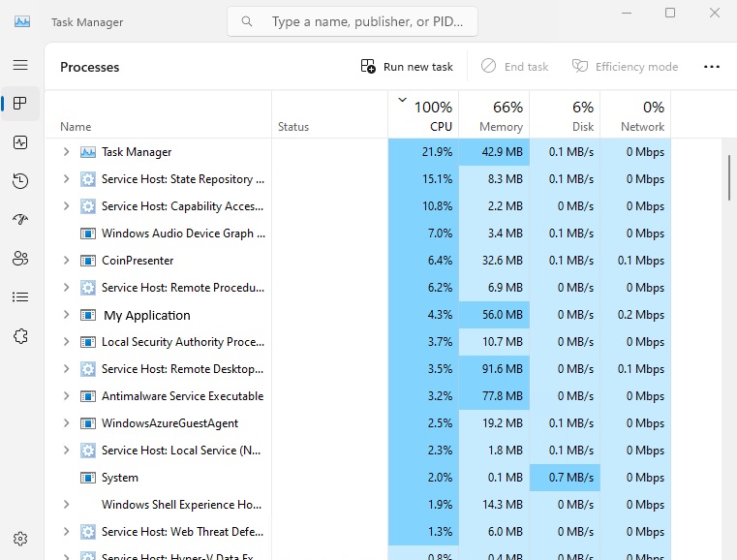Focus the name, publisher, or PID search box
The image size is (737, 560).
(x=353, y=21)
